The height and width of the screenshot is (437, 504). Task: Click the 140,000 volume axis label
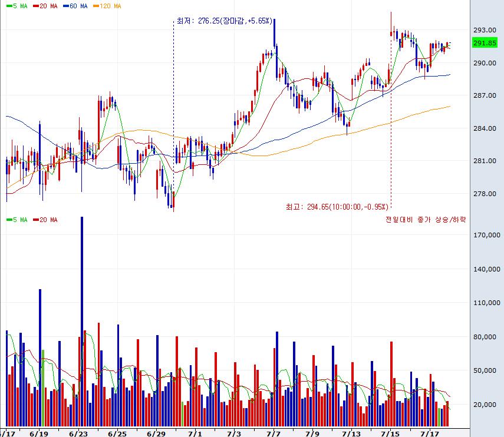pos(487,269)
